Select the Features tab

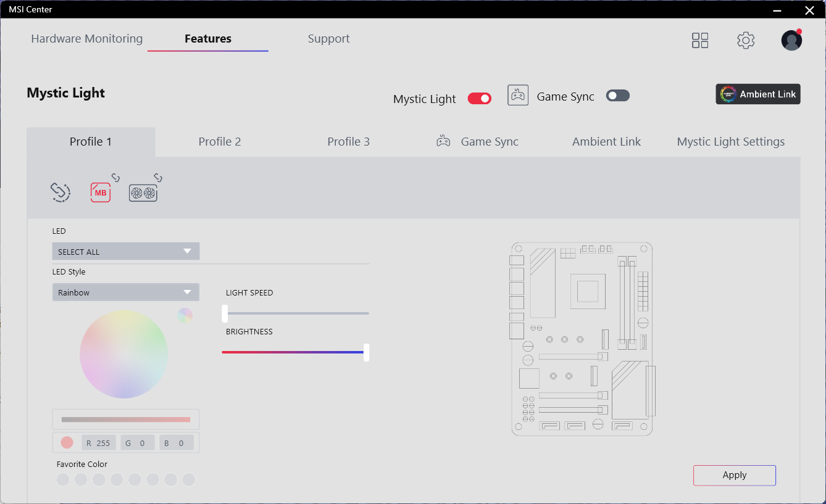208,39
